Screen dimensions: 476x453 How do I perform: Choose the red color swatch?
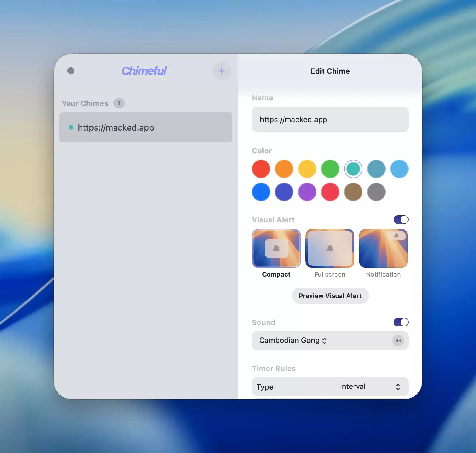(261, 169)
